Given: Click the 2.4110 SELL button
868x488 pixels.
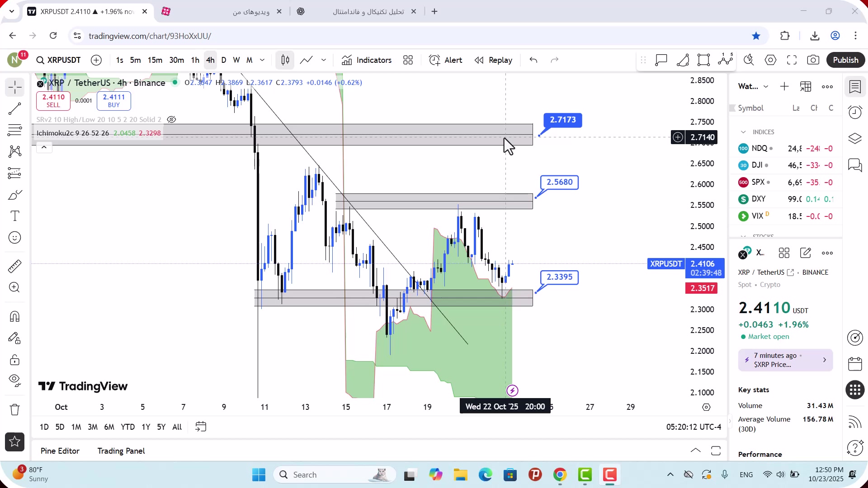Looking at the screenshot, I should click(x=53, y=101).
